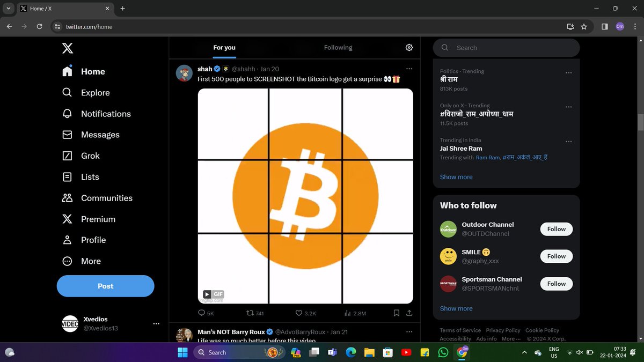
Task: Open Microsoft Edge from the taskbar
Action: pyautogui.click(x=350, y=352)
